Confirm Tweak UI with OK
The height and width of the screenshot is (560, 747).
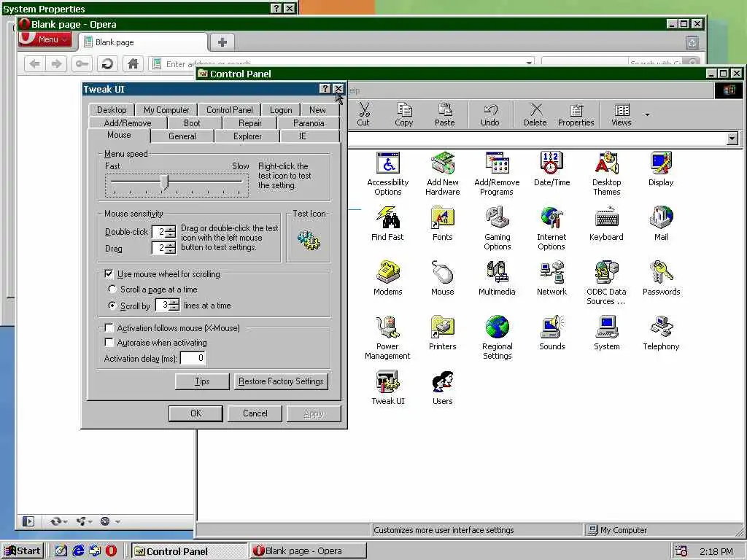(x=196, y=413)
